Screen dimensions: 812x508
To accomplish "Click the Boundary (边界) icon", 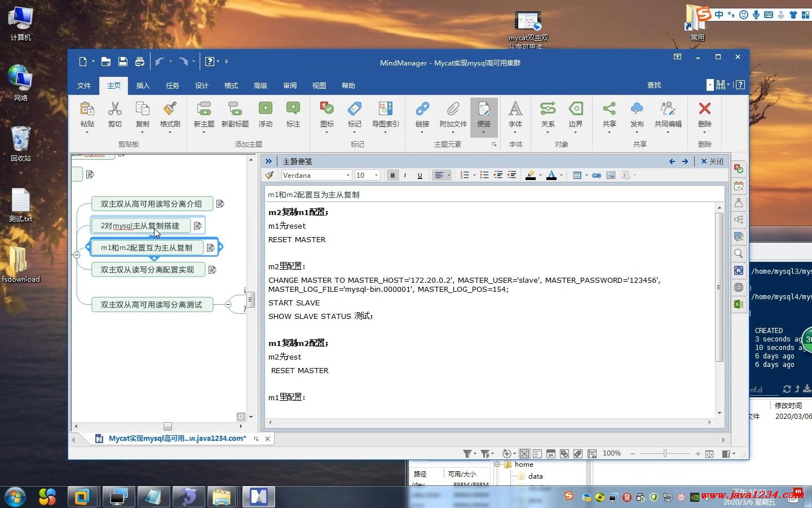I will click(x=576, y=109).
